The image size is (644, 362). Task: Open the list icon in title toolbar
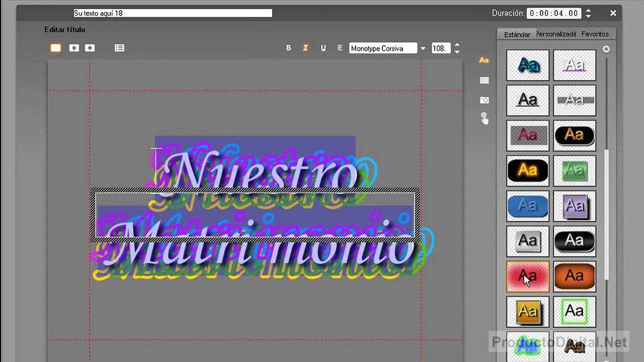tap(119, 48)
